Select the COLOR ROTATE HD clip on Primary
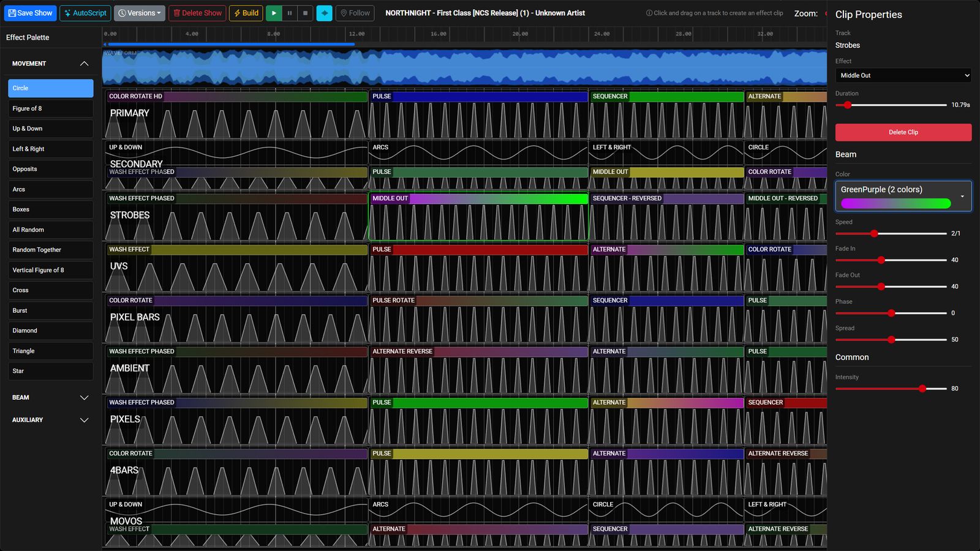Image resolution: width=980 pixels, height=551 pixels. 236,114
